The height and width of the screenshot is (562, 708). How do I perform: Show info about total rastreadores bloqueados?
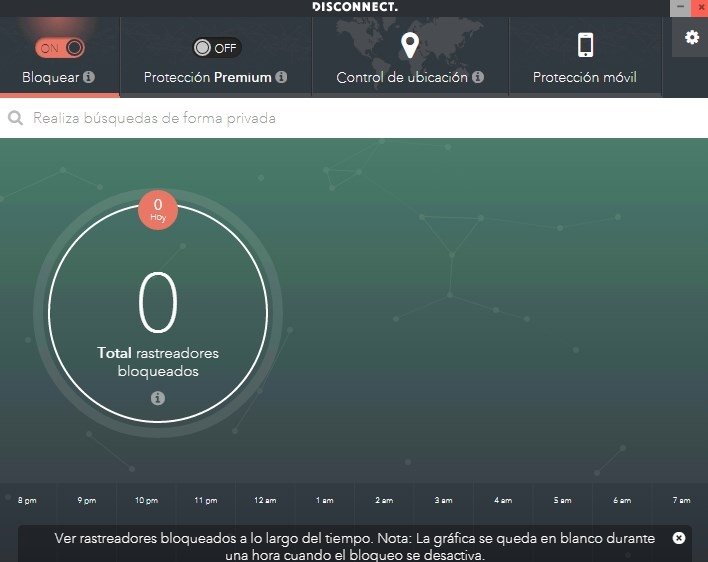158,398
